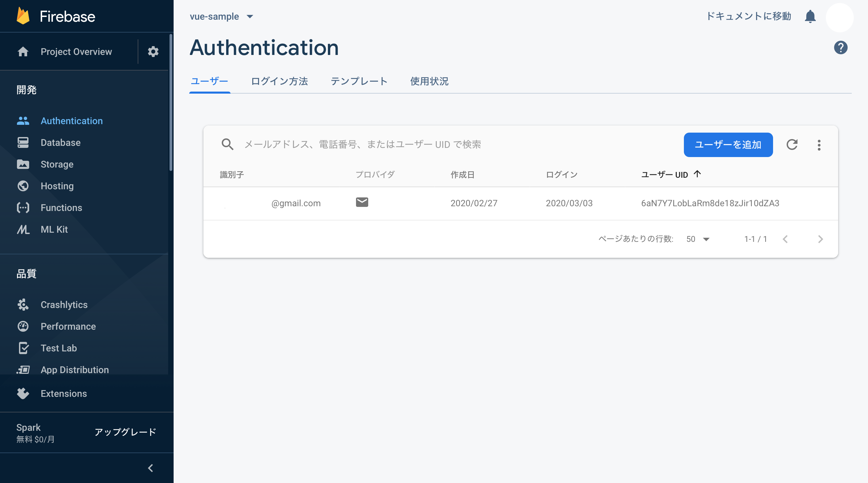This screenshot has width=868, height=483.
Task: Open rows per page 50 dropdown
Action: click(x=698, y=239)
